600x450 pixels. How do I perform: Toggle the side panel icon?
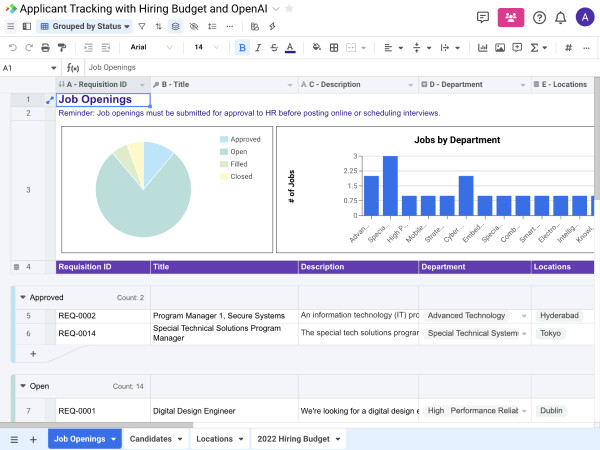pos(27,26)
